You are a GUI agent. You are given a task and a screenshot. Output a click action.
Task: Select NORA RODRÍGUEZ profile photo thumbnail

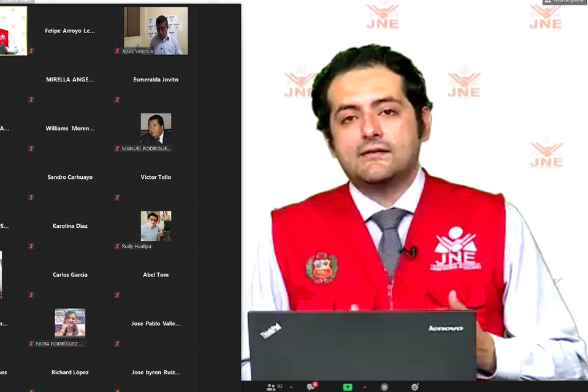[x=70, y=323]
